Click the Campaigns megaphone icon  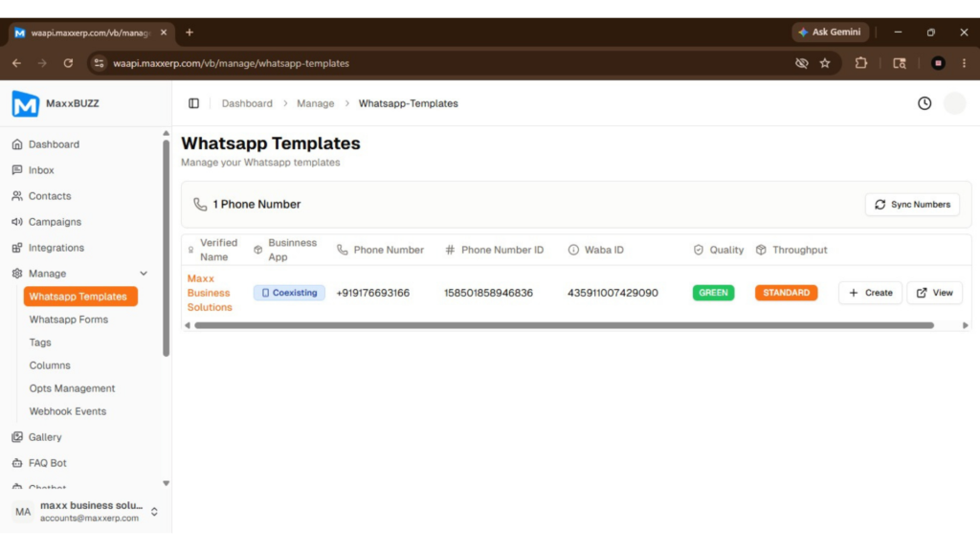(17, 222)
